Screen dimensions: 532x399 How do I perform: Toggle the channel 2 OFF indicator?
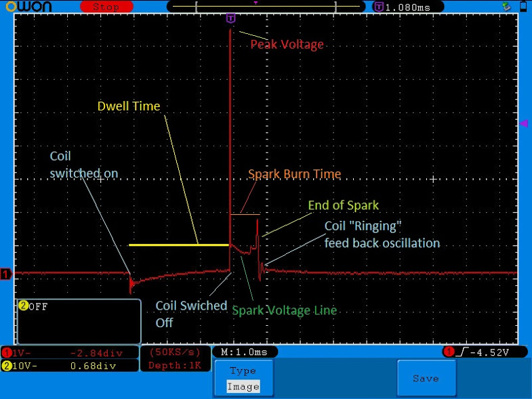point(34,306)
